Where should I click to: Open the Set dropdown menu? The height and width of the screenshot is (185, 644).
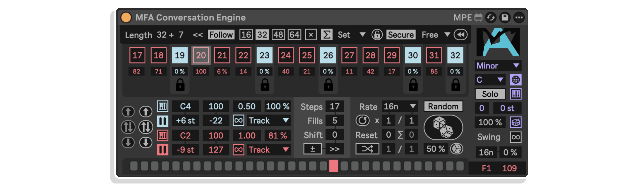pyautogui.click(x=351, y=35)
